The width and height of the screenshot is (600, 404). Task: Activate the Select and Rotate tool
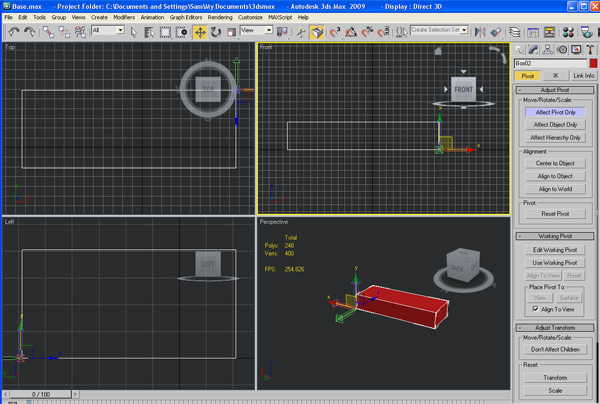(216, 32)
